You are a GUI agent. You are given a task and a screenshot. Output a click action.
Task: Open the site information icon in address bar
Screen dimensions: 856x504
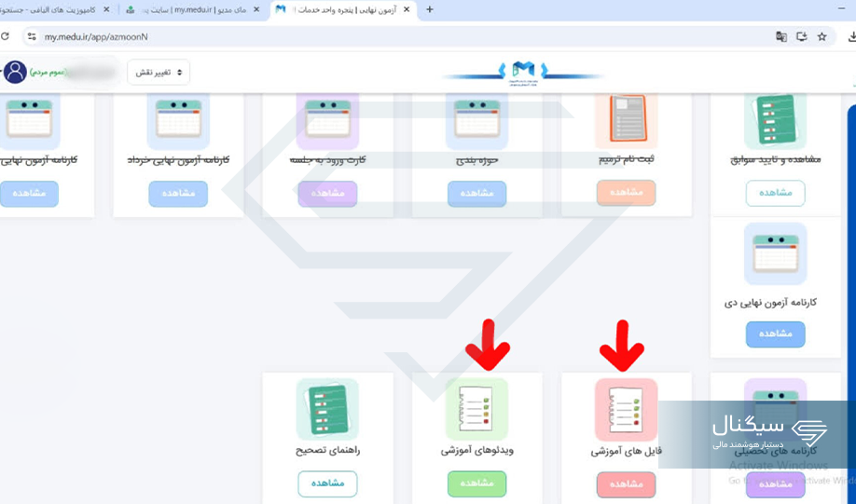coord(32,36)
